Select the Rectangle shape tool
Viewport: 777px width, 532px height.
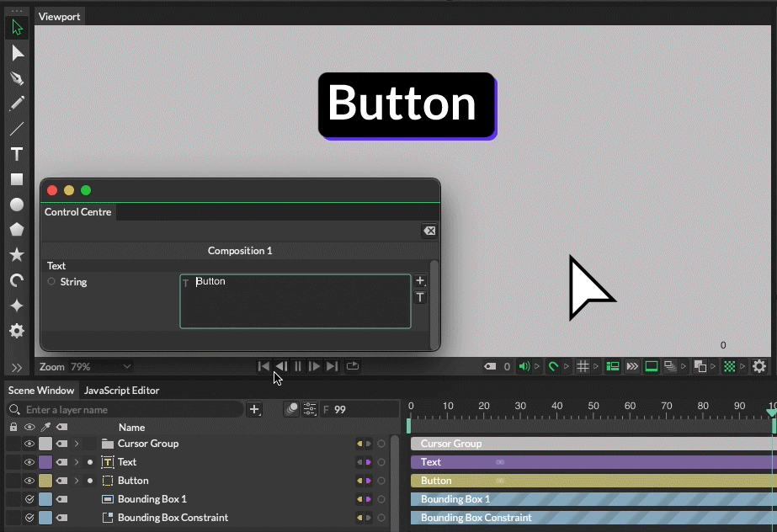(x=17, y=179)
